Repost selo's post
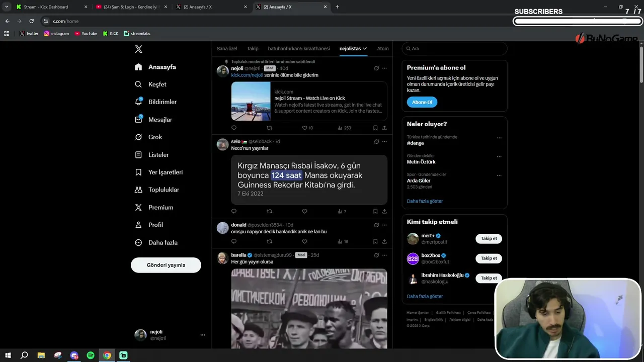The width and height of the screenshot is (644, 362). pos(269,211)
